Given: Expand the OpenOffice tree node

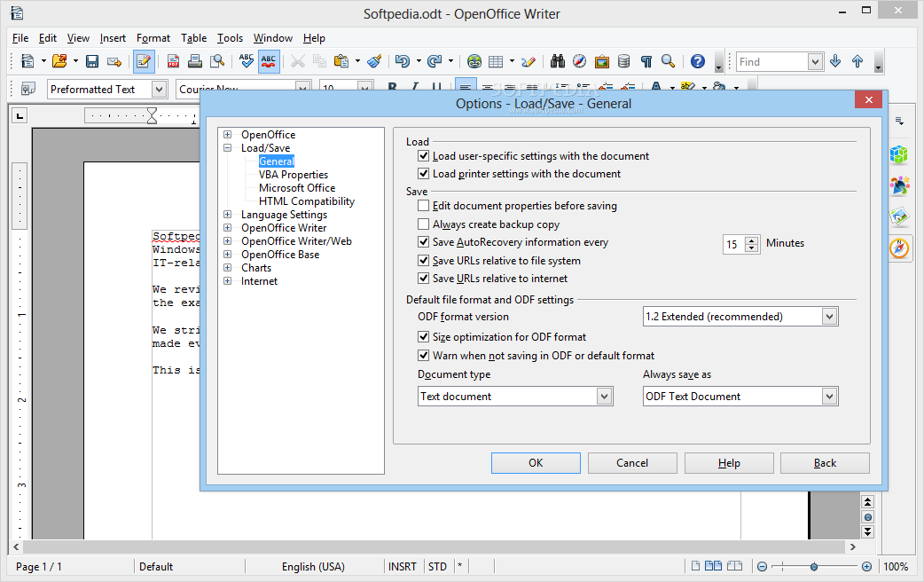Looking at the screenshot, I should point(228,135).
